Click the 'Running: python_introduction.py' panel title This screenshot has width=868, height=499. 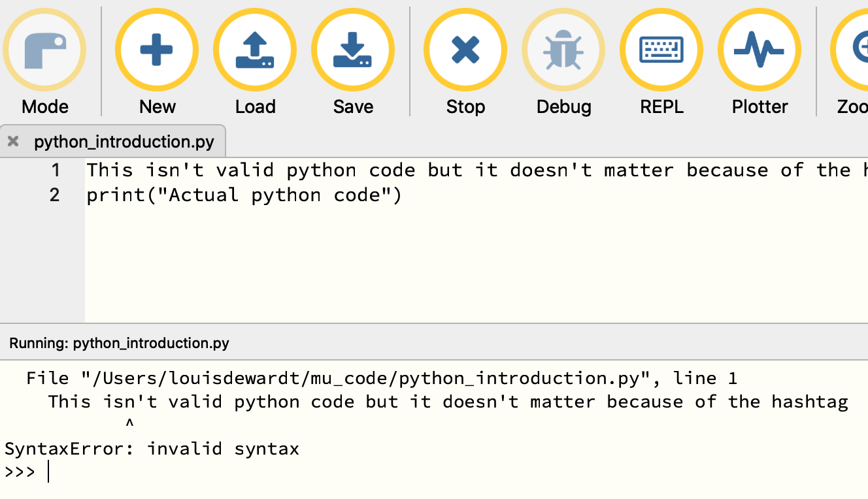tap(119, 343)
